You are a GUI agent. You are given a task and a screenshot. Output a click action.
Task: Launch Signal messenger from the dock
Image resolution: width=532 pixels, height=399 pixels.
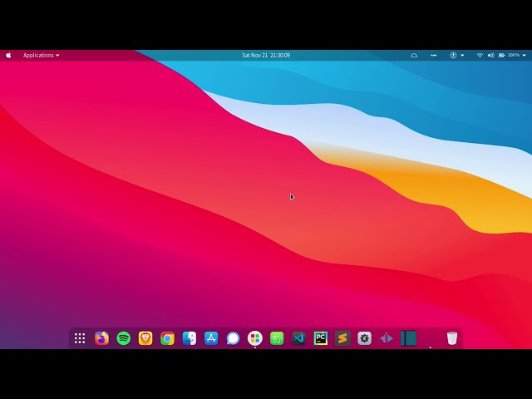[233, 338]
